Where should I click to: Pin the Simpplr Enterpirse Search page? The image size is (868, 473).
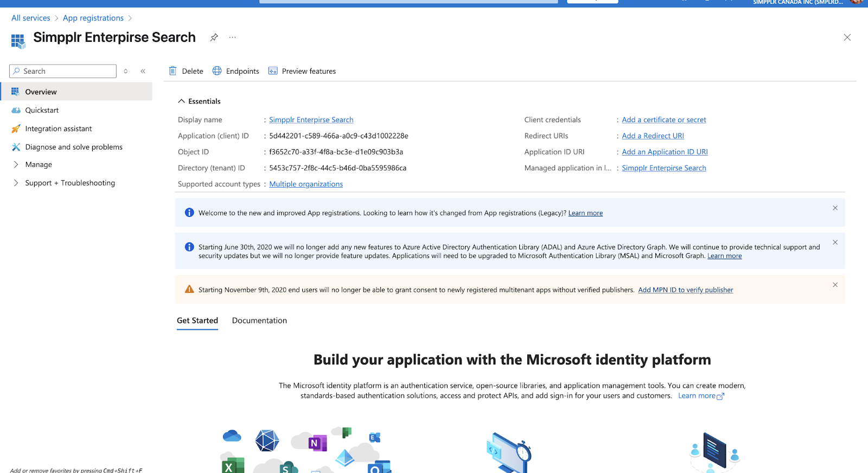pos(214,37)
